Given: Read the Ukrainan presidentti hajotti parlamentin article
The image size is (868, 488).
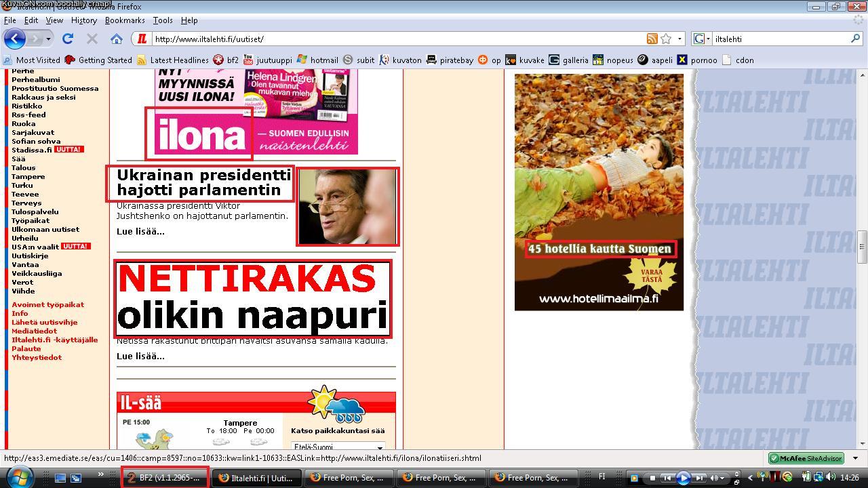Looking at the screenshot, I should (x=203, y=183).
